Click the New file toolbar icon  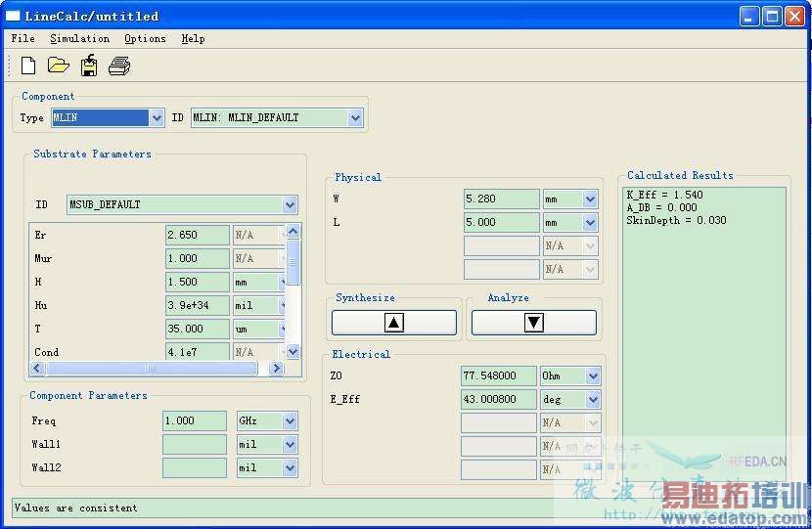(28, 66)
